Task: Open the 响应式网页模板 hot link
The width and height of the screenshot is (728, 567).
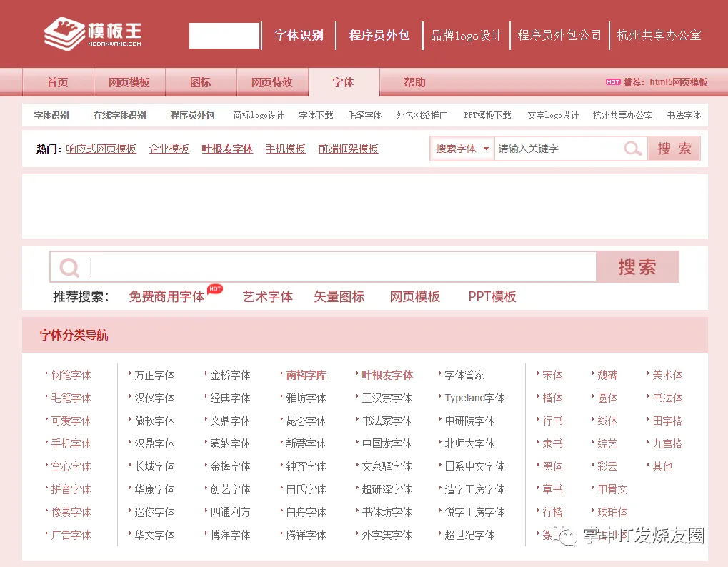Action: pyautogui.click(x=101, y=148)
